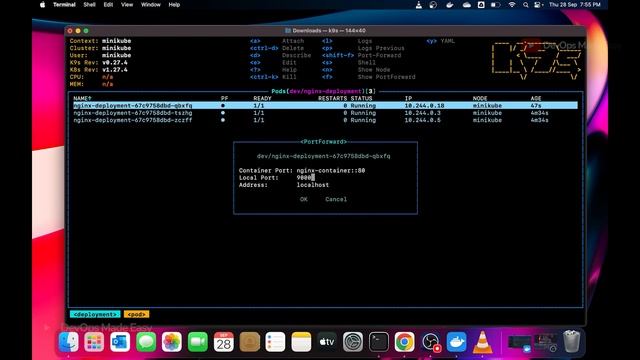Open the Help menu
Screen dimensions: 640x360
point(174,5)
